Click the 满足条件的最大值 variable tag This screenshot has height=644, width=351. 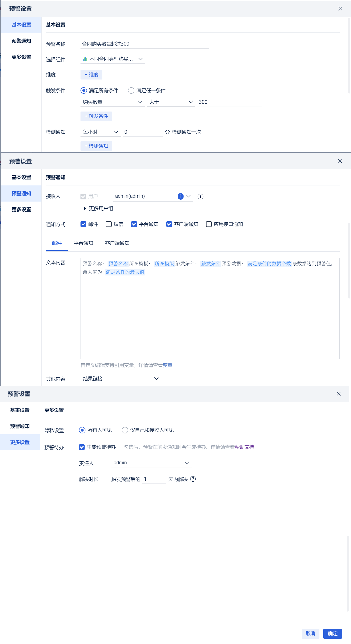click(125, 272)
